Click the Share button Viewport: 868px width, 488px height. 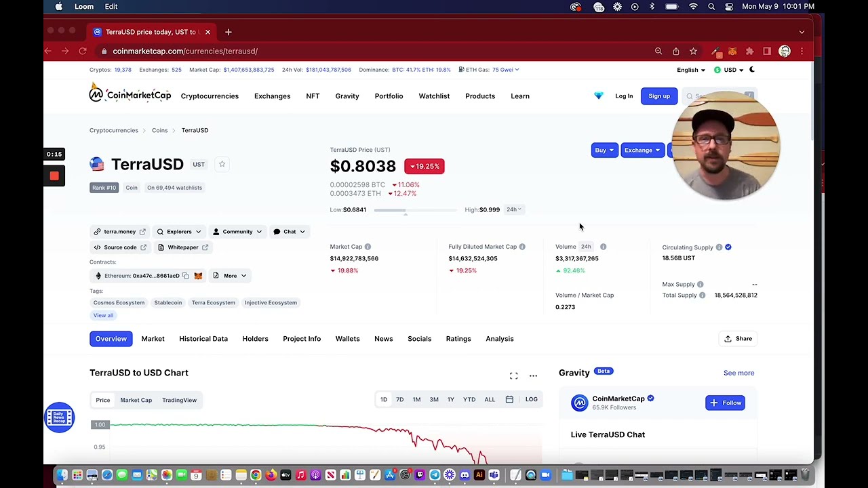[738, 339]
